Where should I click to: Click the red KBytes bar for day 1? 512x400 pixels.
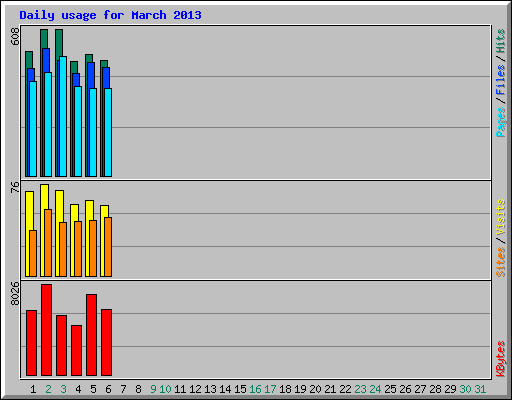point(31,343)
